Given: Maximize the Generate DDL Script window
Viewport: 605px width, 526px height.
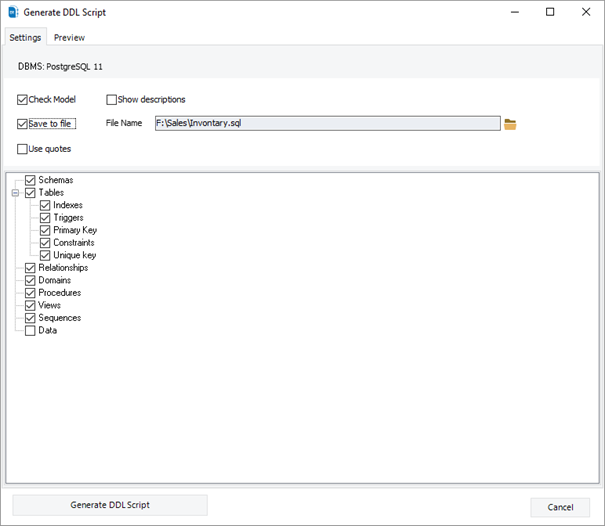Looking at the screenshot, I should coord(549,12).
